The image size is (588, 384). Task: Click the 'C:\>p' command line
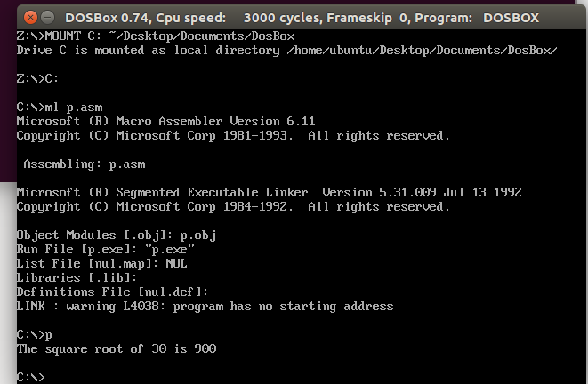point(35,334)
